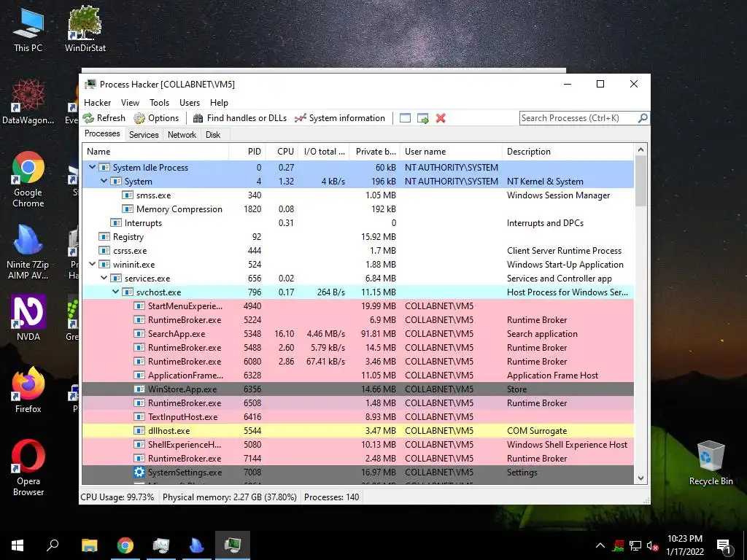The height and width of the screenshot is (560, 747).
Task: Click the StartMenuExperience process icon
Action: (139, 306)
